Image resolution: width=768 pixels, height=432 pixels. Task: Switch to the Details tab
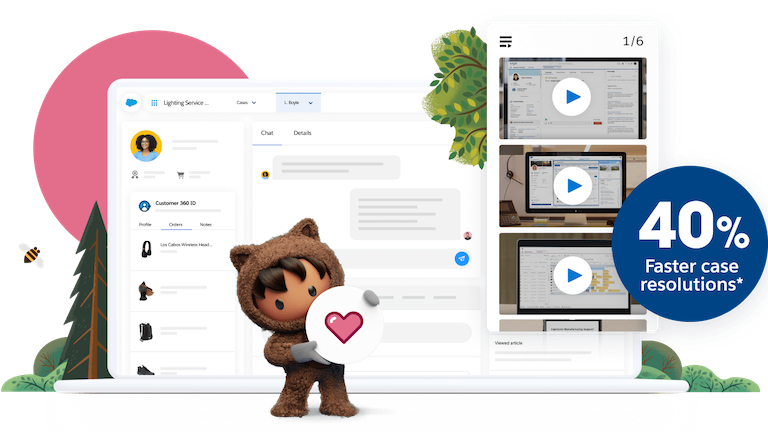point(302,133)
